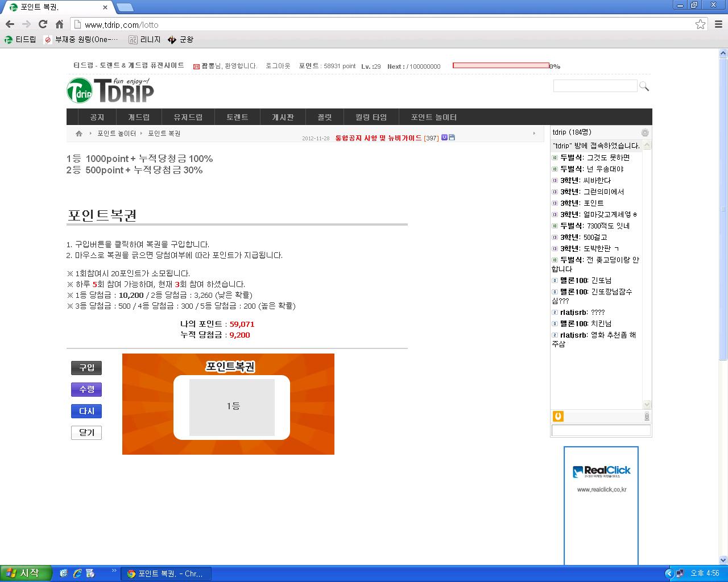Click the orange chat emoticon icon

click(x=558, y=417)
